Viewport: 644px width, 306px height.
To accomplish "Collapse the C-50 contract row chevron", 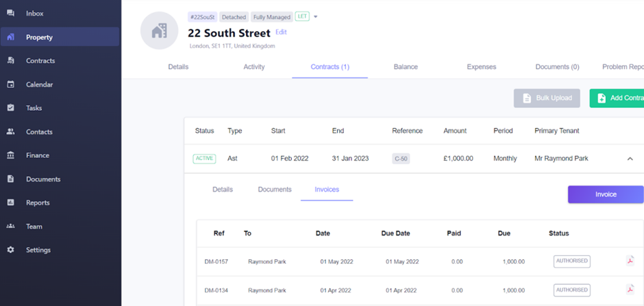I will [x=630, y=159].
